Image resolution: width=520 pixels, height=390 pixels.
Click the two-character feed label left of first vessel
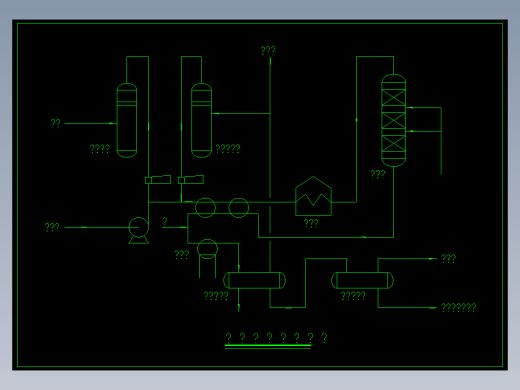(x=55, y=123)
